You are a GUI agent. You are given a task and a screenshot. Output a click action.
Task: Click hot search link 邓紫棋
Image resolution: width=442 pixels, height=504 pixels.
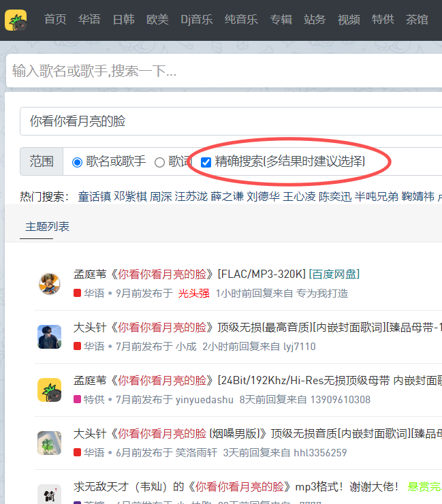click(x=129, y=196)
